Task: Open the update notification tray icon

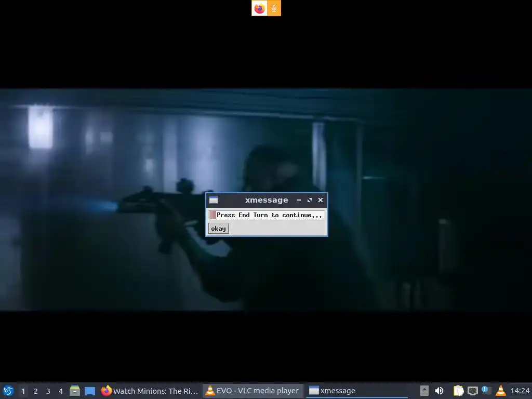Action: 486,390
